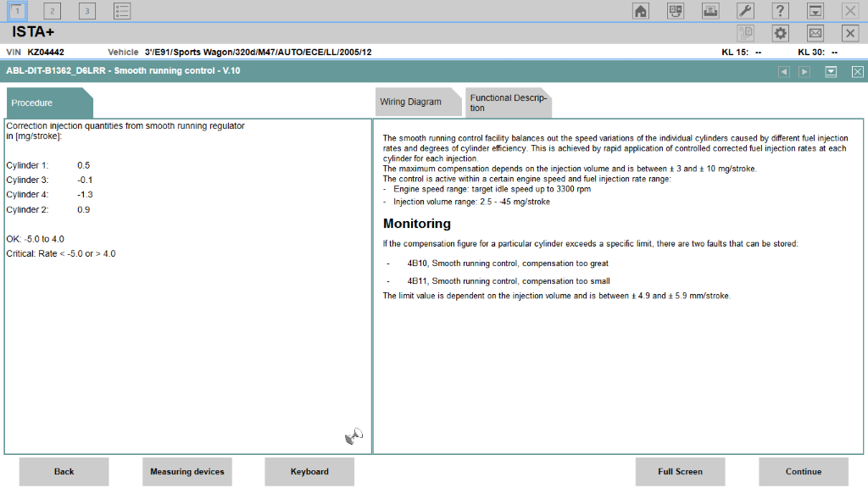This screenshot has height=488, width=868.
Task: Open settings gear icon
Action: [x=780, y=33]
